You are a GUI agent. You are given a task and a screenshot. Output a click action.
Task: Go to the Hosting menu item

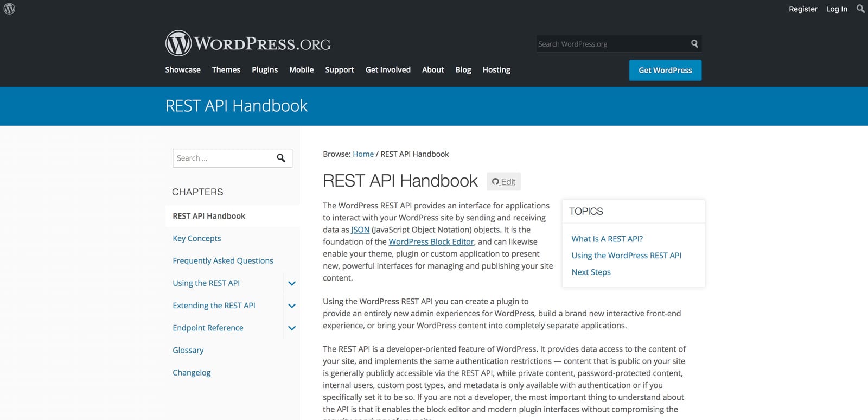click(496, 69)
